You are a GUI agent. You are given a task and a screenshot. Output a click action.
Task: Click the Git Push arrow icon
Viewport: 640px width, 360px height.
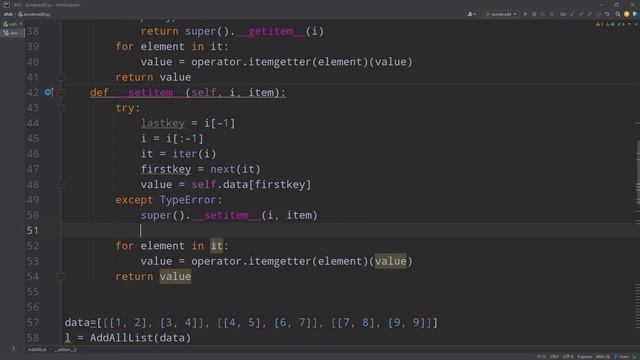[x=590, y=14]
